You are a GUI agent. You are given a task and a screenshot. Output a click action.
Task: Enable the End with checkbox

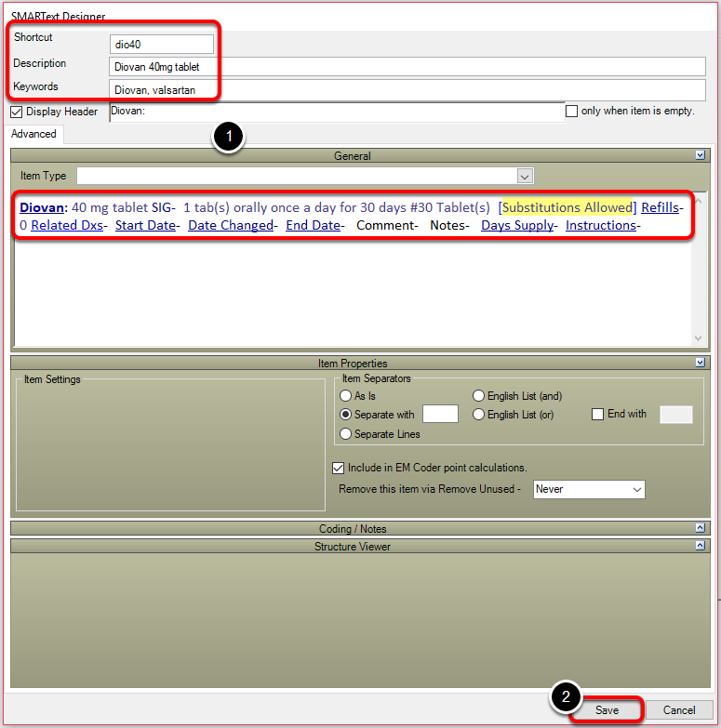pos(597,414)
